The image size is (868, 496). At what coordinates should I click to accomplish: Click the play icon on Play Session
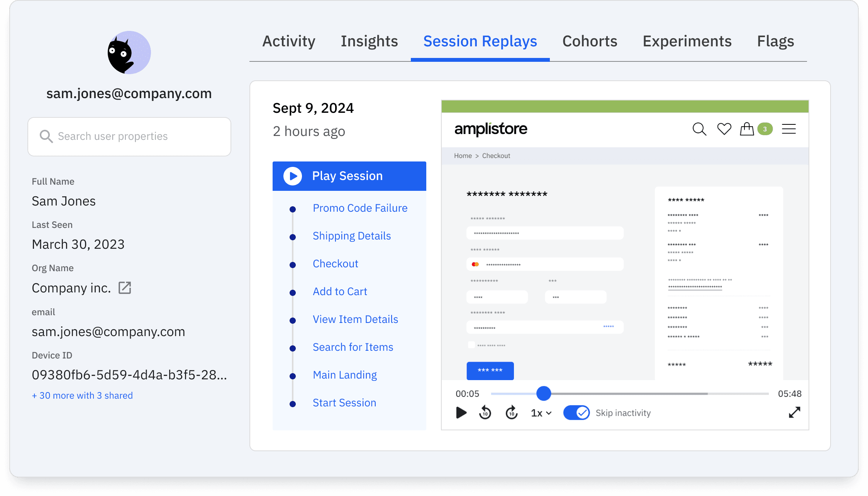click(x=292, y=176)
